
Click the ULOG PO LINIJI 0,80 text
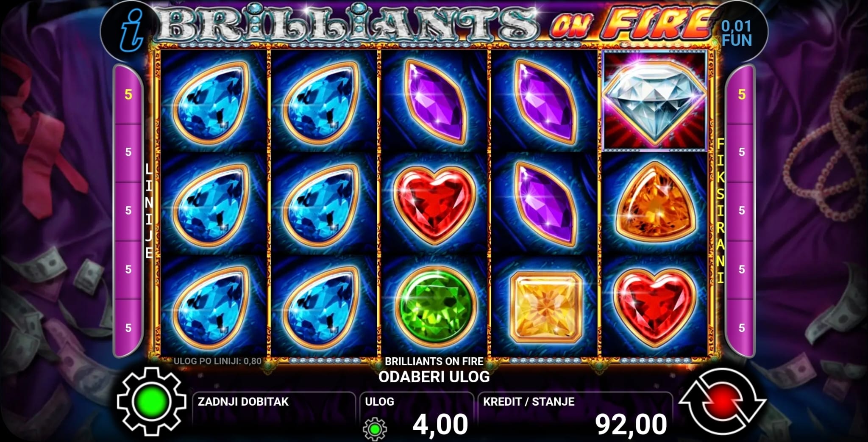click(217, 361)
